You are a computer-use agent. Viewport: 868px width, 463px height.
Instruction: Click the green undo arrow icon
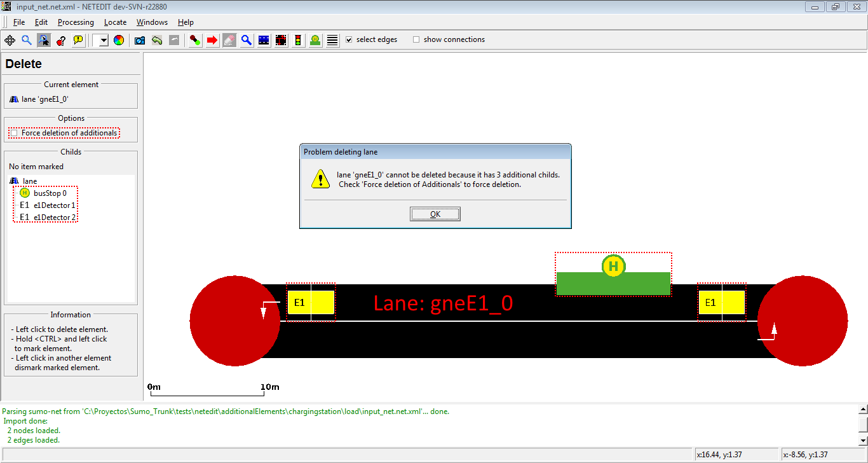tap(156, 40)
